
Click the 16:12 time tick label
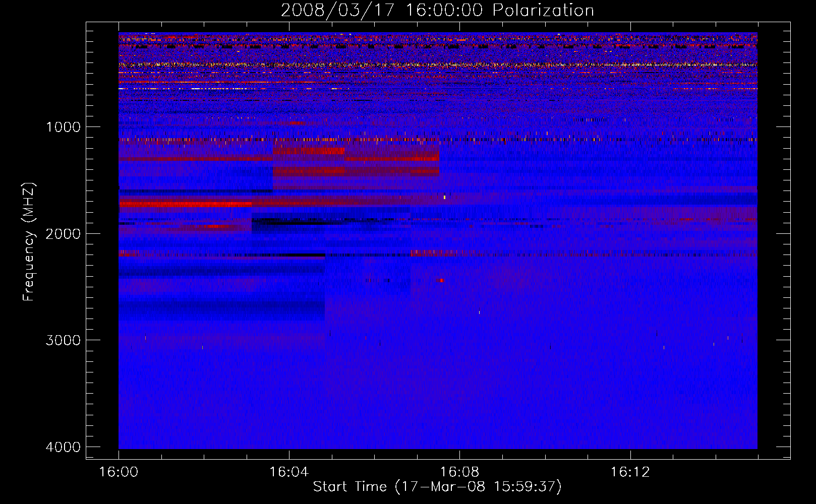click(x=630, y=472)
